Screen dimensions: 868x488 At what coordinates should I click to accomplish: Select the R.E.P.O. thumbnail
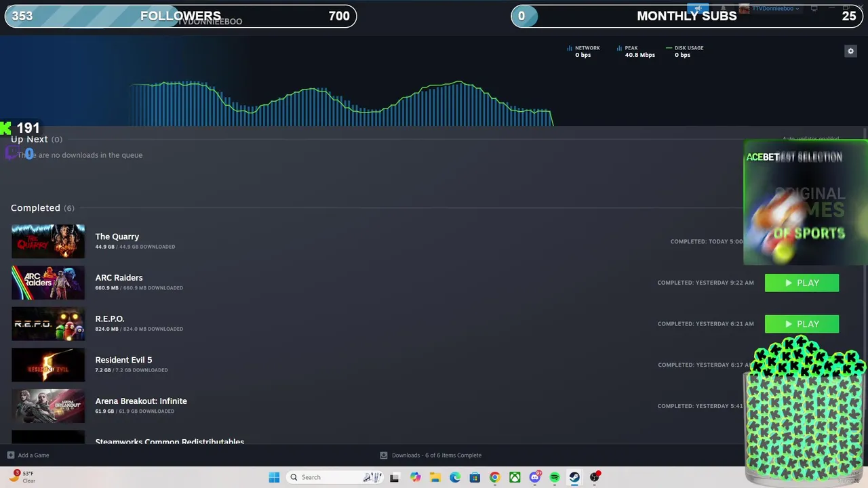(48, 324)
